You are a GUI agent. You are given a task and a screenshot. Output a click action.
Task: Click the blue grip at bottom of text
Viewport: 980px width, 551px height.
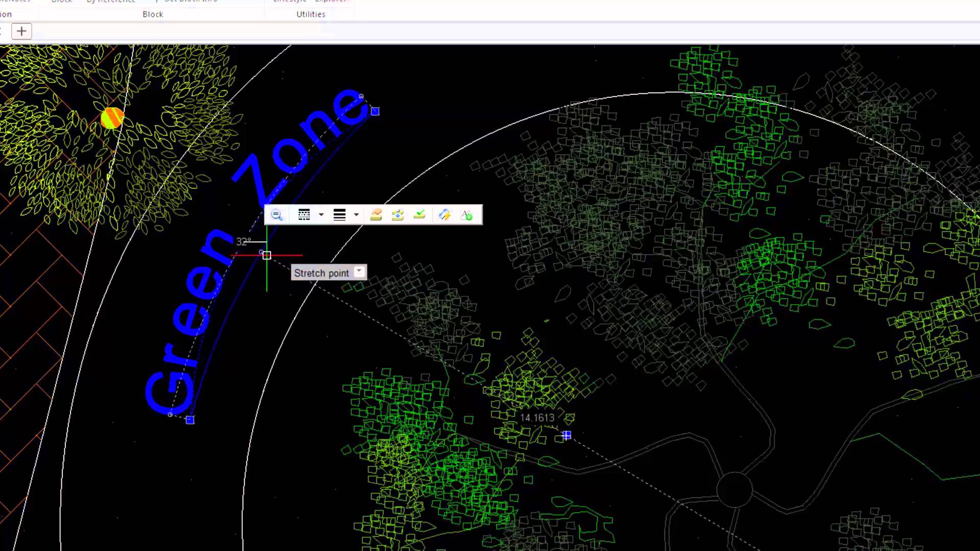pos(190,420)
